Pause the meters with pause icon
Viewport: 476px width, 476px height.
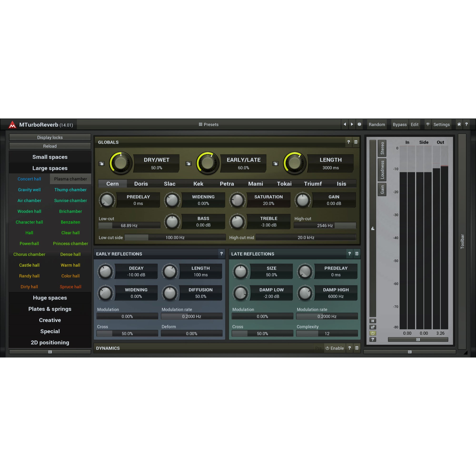pyautogui.click(x=373, y=321)
